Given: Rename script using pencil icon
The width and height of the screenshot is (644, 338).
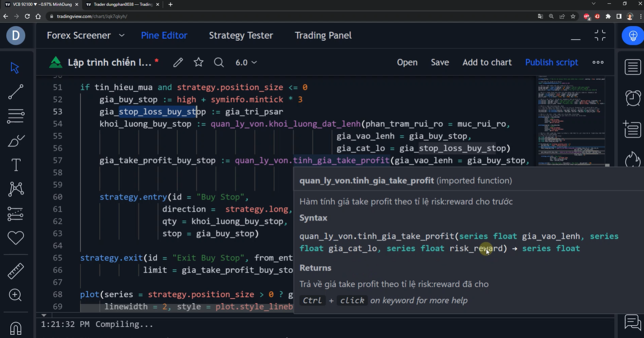Looking at the screenshot, I should point(178,62).
